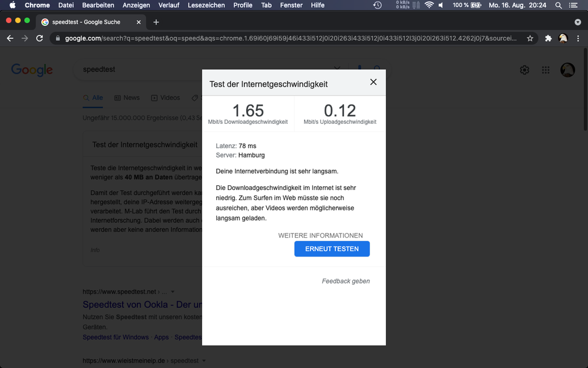Screen dimensions: 588x368
Task: Click the Google profile avatar
Action: click(x=567, y=70)
